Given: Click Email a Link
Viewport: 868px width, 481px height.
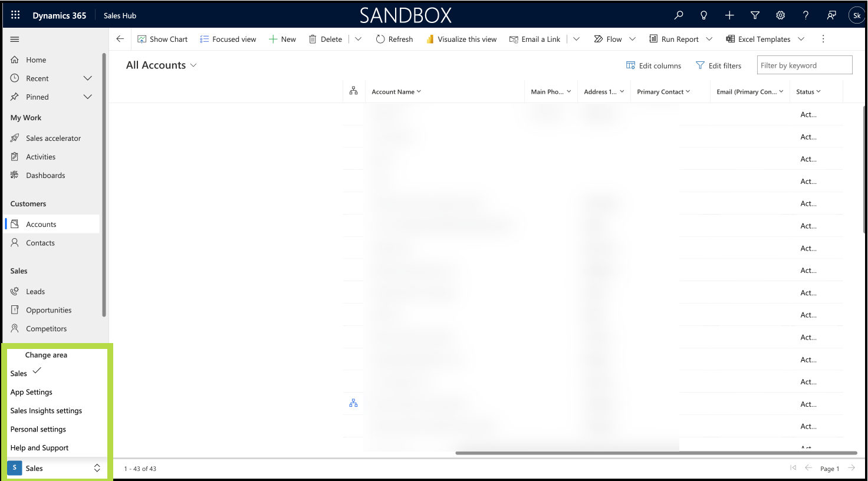Looking at the screenshot, I should 535,39.
